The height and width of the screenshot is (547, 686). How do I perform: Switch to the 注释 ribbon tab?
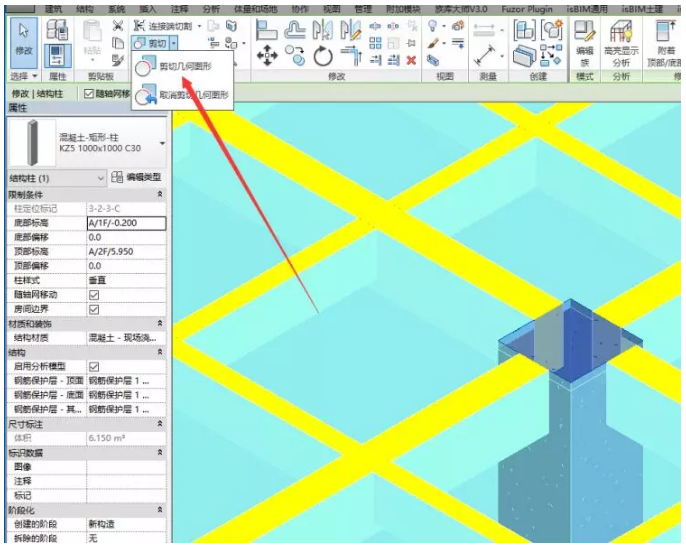[180, 9]
